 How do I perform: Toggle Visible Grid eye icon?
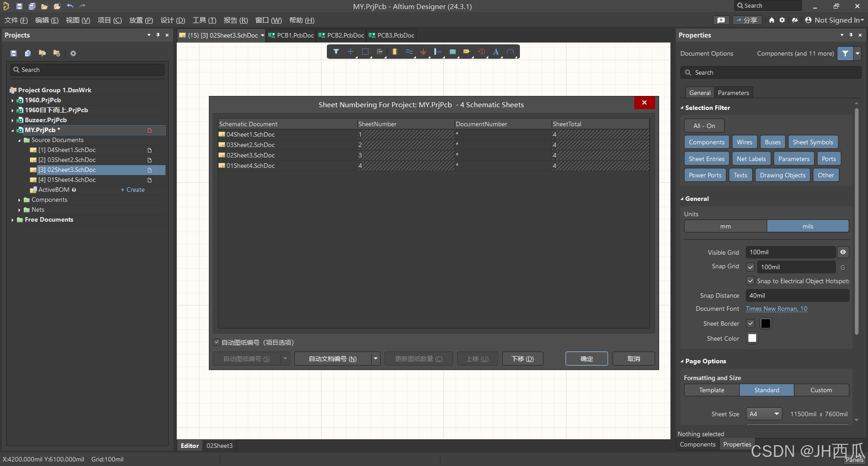tap(843, 252)
